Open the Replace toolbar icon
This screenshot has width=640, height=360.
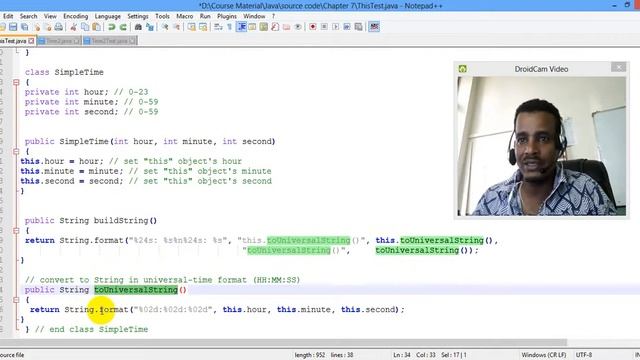pyautogui.click(x=150, y=27)
